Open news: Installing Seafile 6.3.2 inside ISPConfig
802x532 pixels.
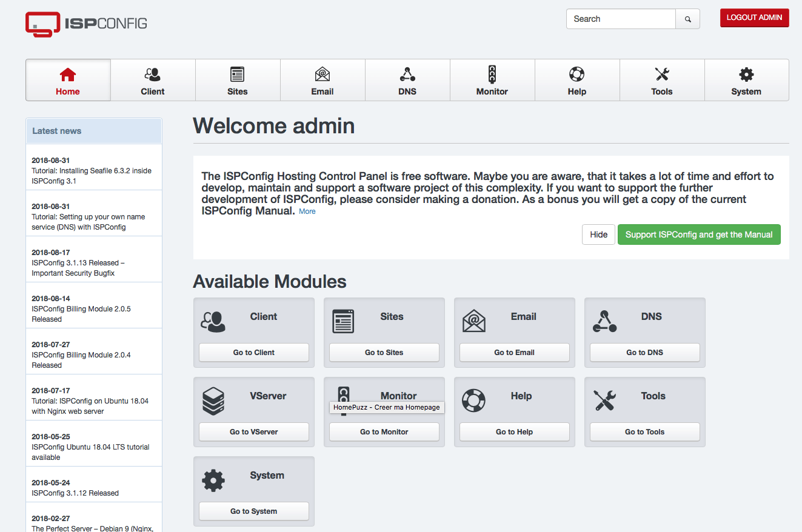pos(92,176)
